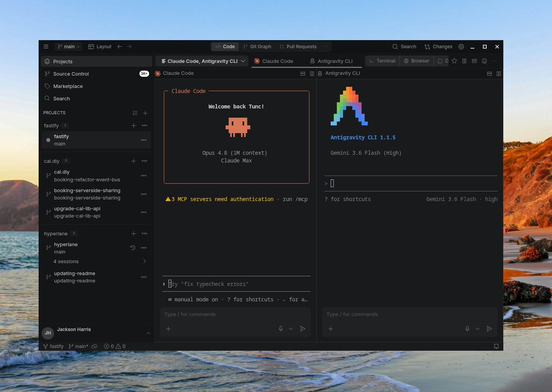This screenshot has width=552, height=392.
Task: Click the Claude Code terminal prompt input
Action: tap(236, 284)
